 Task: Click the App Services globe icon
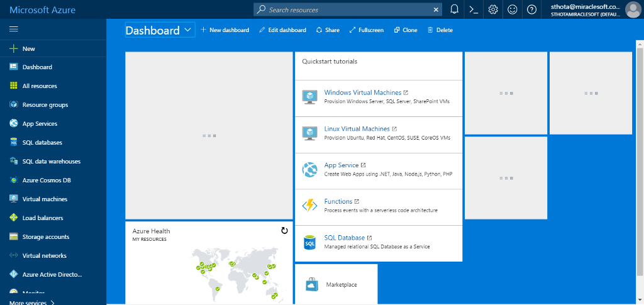click(x=14, y=123)
